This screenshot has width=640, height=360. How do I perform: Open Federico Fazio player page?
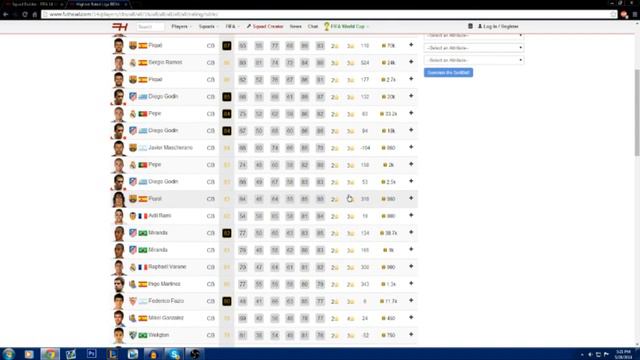(x=166, y=301)
